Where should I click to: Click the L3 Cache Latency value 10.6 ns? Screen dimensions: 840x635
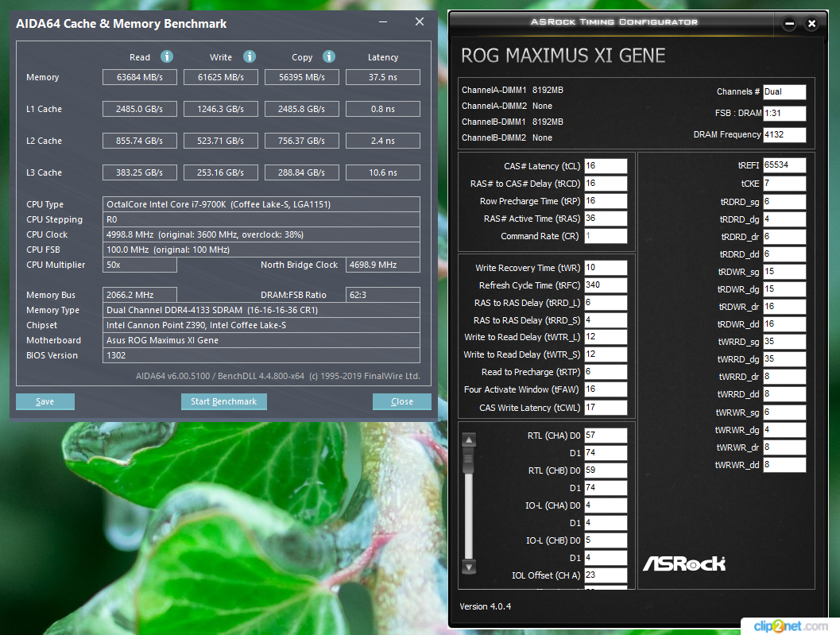(383, 172)
